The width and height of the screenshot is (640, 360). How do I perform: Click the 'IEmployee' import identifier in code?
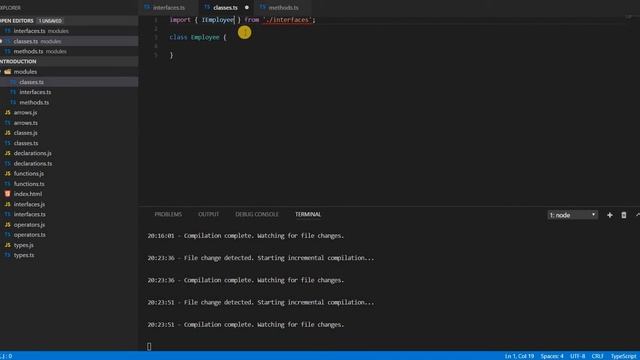point(218,20)
